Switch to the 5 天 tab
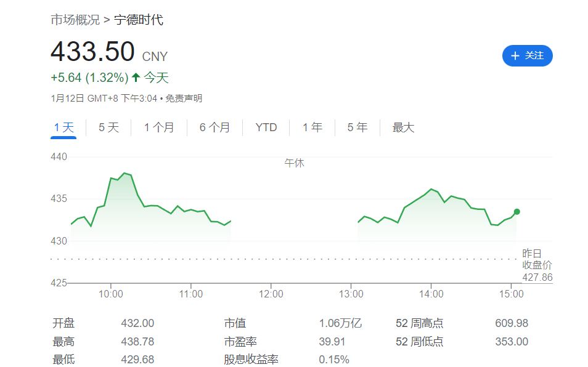This screenshot has width=588, height=367. pos(108,127)
